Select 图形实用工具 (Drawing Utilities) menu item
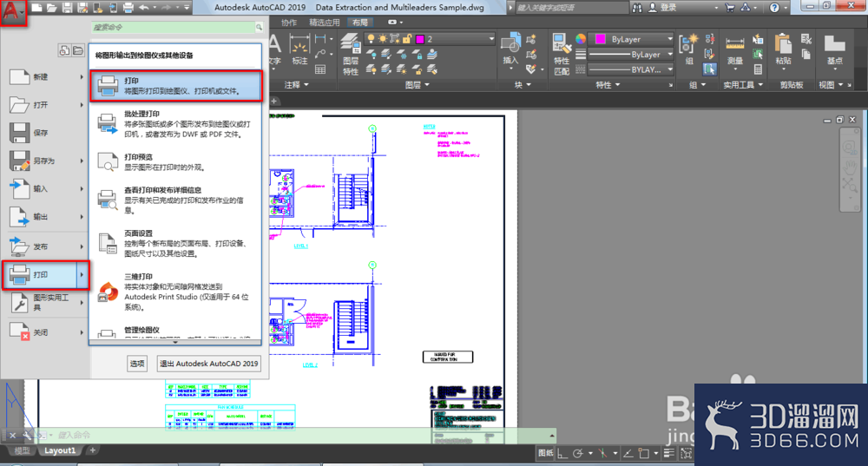 point(44,302)
